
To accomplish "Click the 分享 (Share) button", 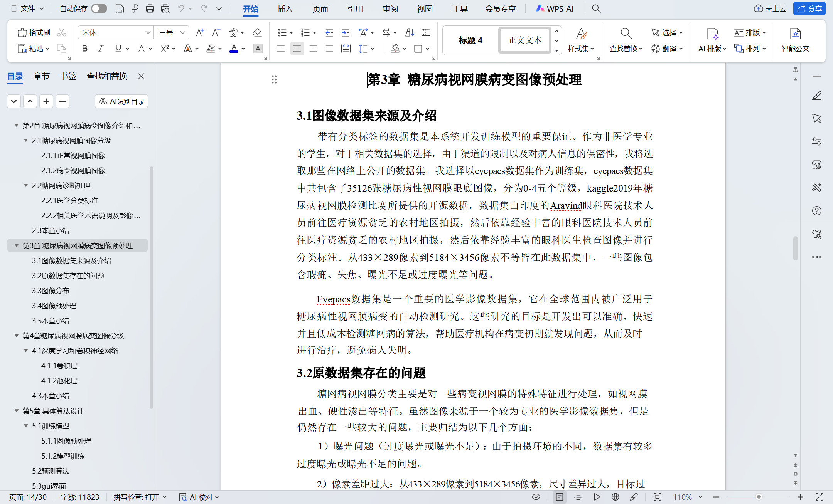I will pyautogui.click(x=809, y=8).
